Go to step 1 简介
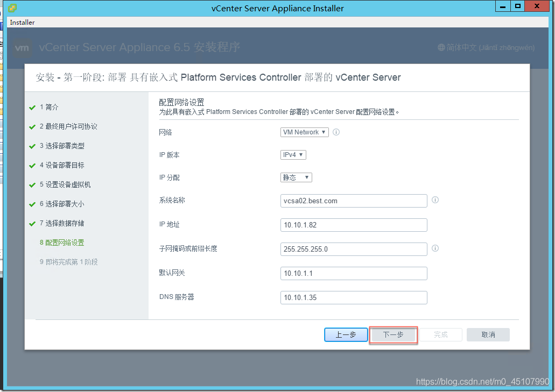 tap(49, 107)
